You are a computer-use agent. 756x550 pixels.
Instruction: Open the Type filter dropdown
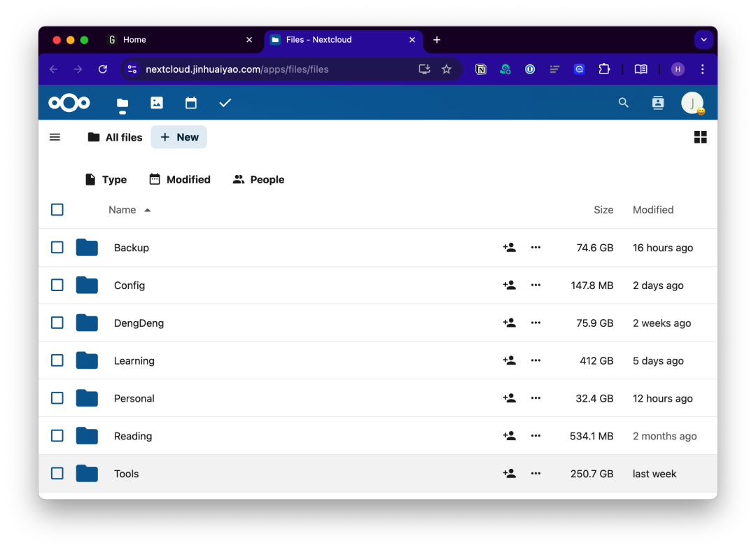(105, 179)
